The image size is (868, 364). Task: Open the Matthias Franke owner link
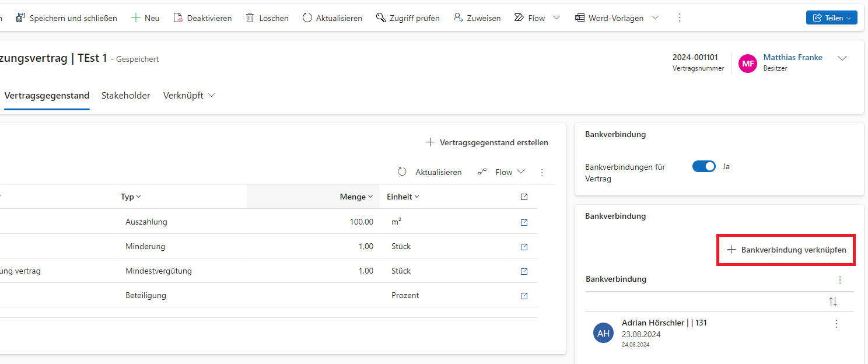point(792,57)
